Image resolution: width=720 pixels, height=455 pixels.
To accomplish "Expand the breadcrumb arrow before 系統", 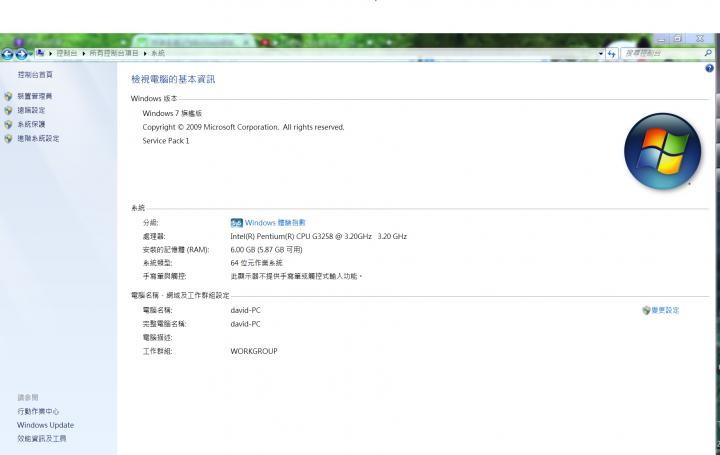I will point(145,54).
